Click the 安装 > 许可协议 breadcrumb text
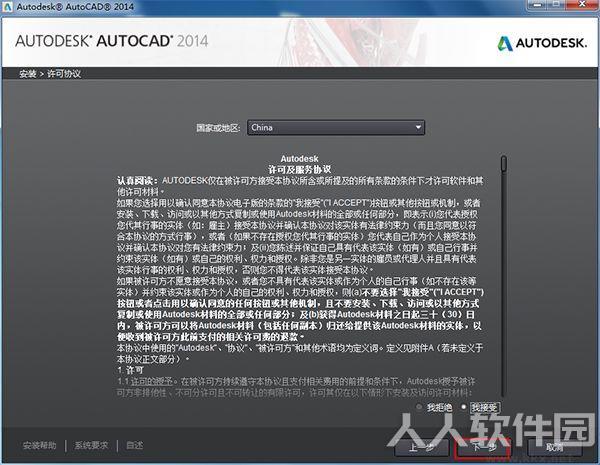The height and width of the screenshot is (465, 600). point(50,73)
